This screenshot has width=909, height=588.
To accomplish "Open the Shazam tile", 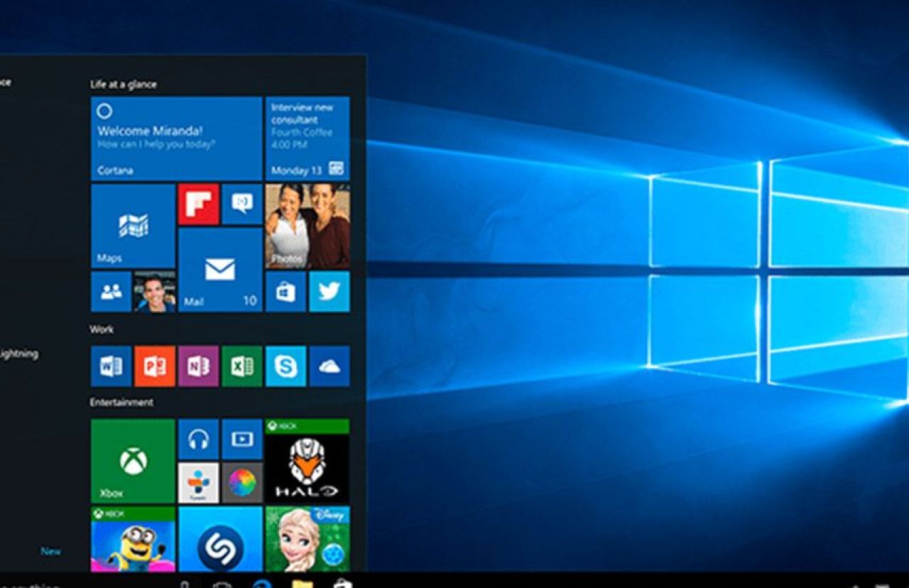I will pyautogui.click(x=220, y=538).
